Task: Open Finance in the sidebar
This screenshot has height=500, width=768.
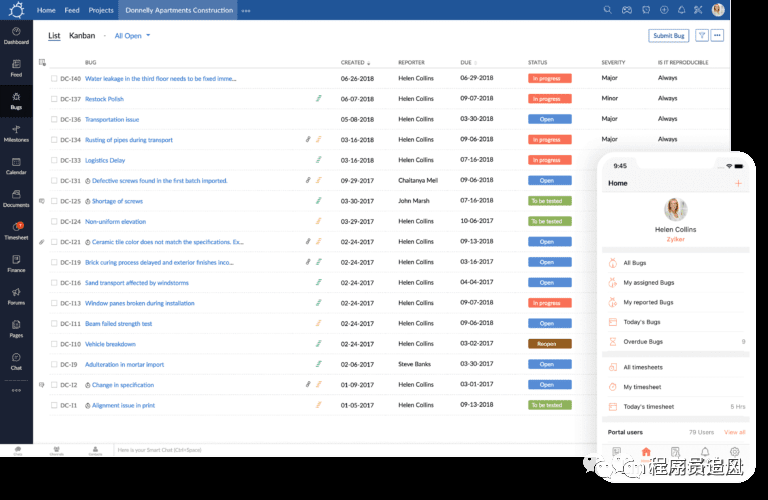Action: pos(16,264)
